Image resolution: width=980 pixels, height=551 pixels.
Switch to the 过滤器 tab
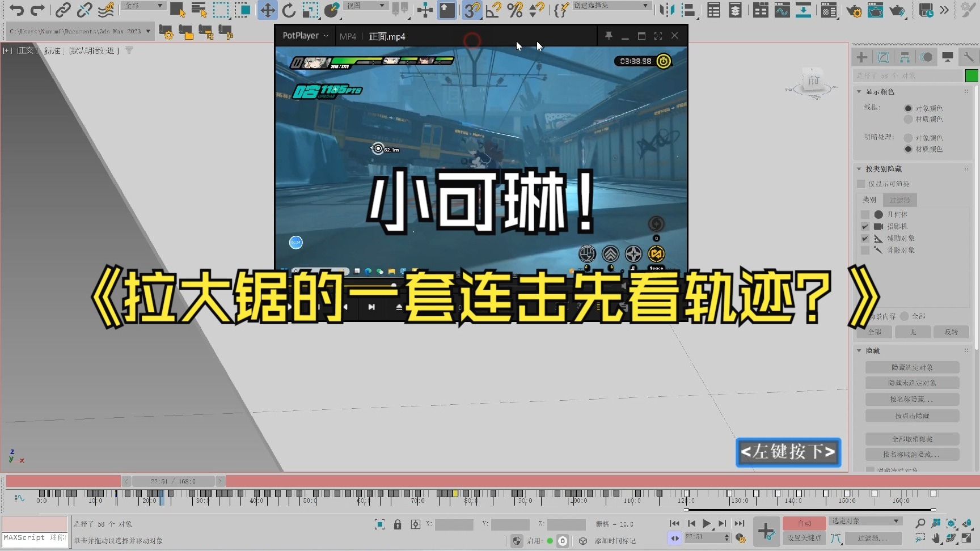pos(899,200)
